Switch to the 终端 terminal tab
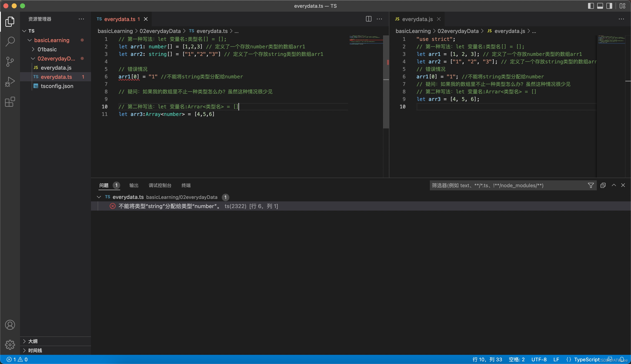Screen dimensions: 631x364 tap(186, 185)
